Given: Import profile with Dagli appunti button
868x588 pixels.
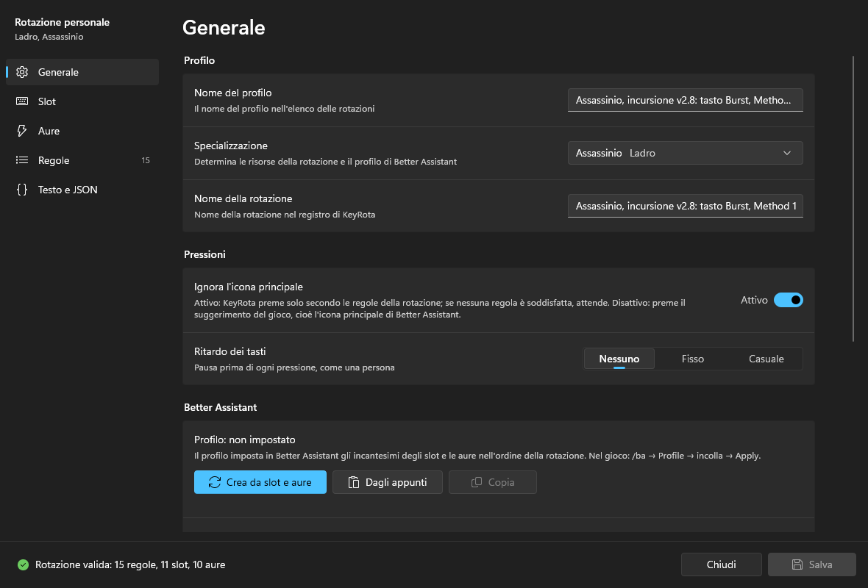Looking at the screenshot, I should click(388, 482).
